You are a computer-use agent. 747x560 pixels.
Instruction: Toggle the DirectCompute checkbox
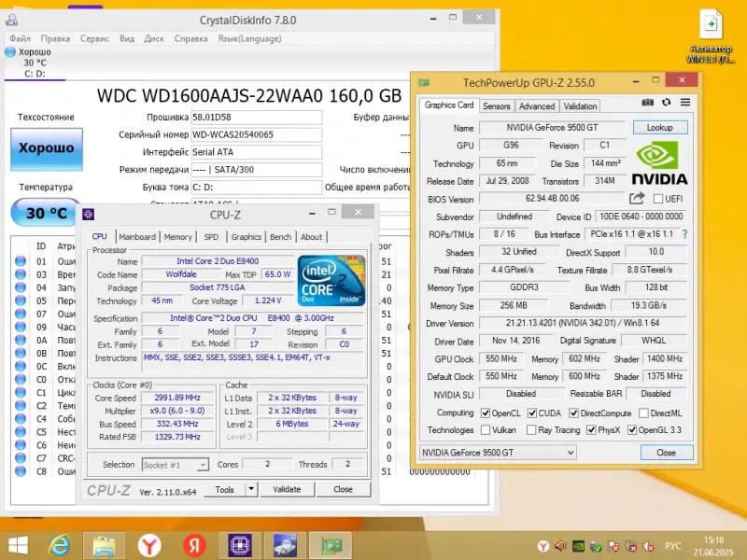(574, 413)
